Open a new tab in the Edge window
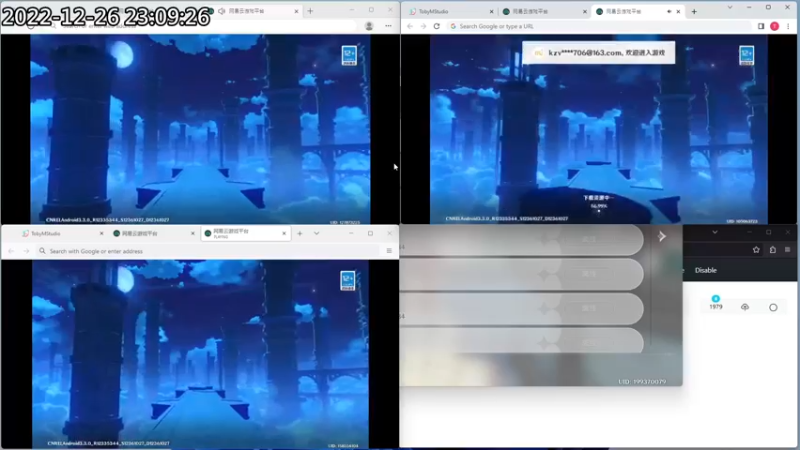 [x=310, y=11]
